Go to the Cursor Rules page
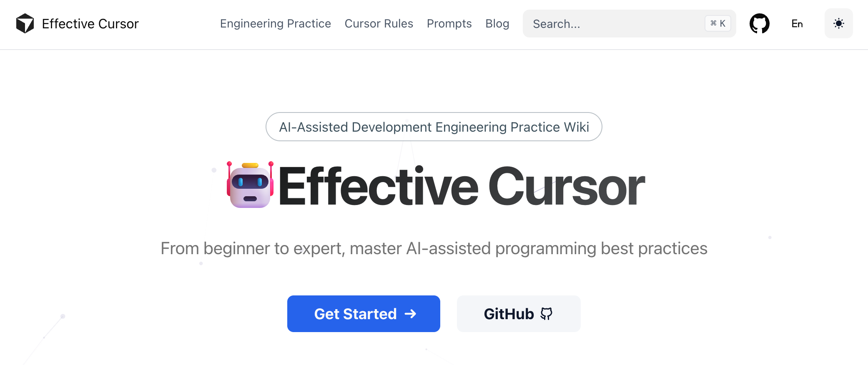Image resolution: width=868 pixels, height=365 pixels. point(379,24)
